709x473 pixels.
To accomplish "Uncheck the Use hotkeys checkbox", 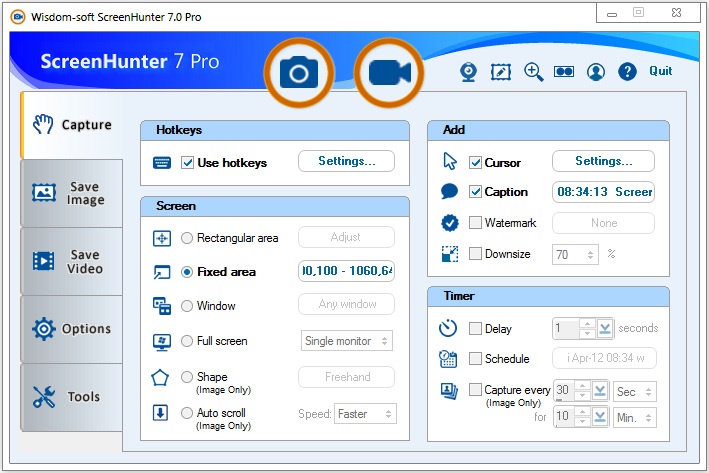I will coord(187,162).
